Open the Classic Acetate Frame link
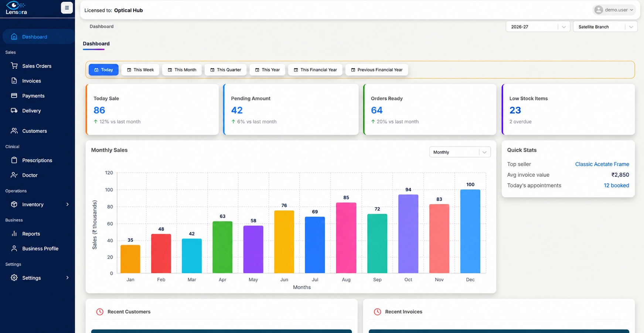This screenshot has height=333, width=644. tap(602, 164)
